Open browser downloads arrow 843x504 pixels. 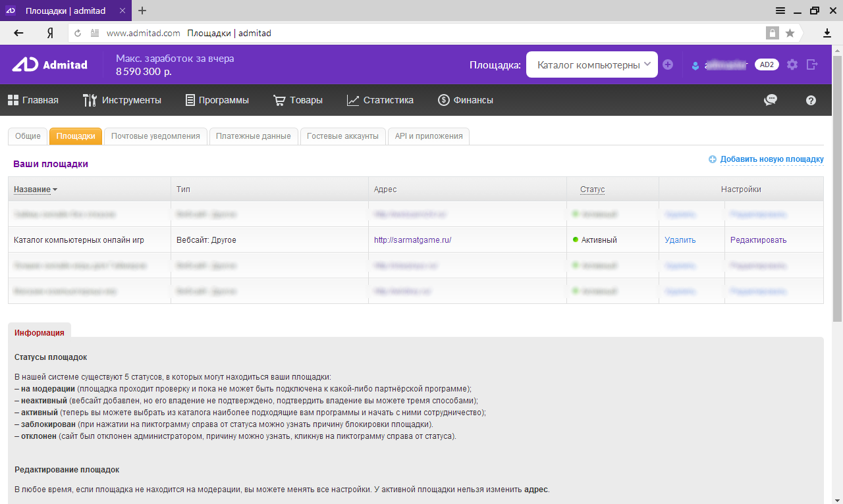[827, 33]
